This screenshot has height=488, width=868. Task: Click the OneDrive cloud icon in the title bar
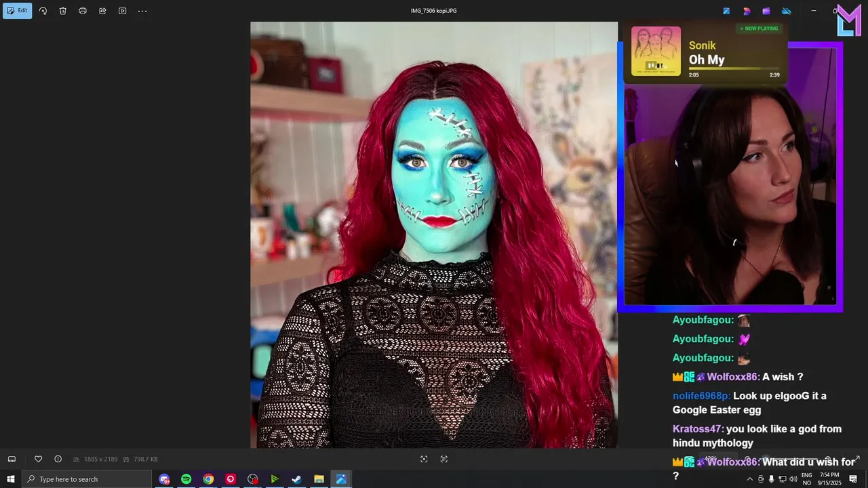point(787,11)
